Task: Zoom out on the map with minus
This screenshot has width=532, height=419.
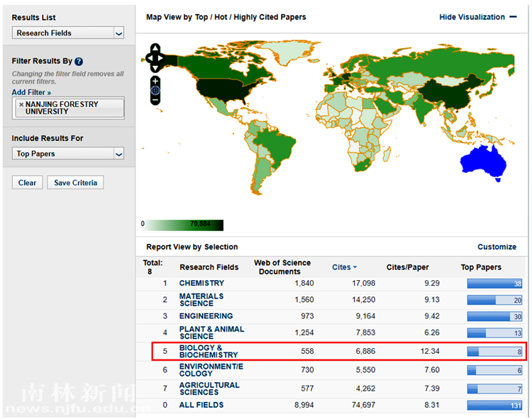Action: pyautogui.click(x=155, y=100)
